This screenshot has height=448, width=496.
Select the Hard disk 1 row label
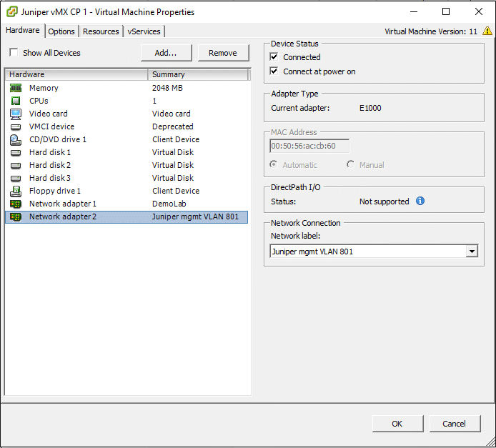[x=49, y=152]
